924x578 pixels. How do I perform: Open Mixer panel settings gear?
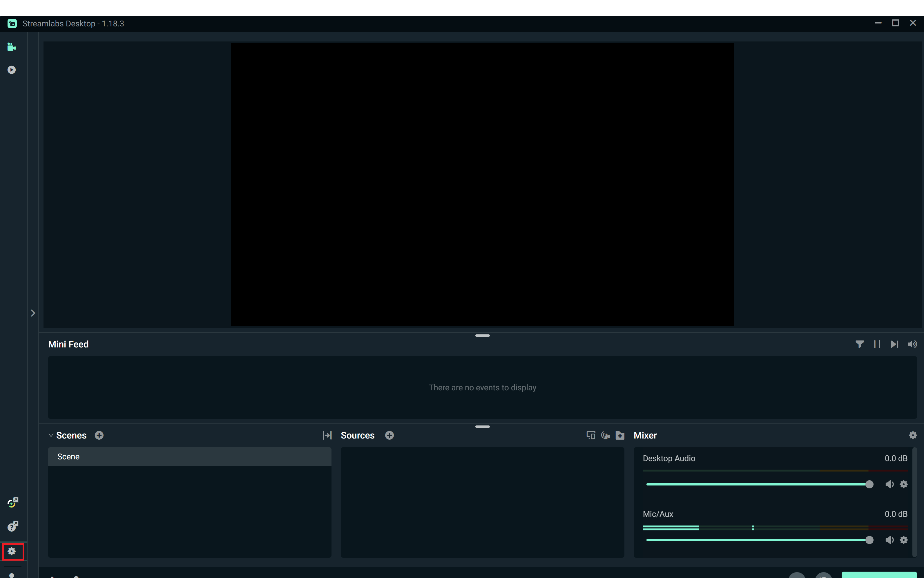[913, 435]
